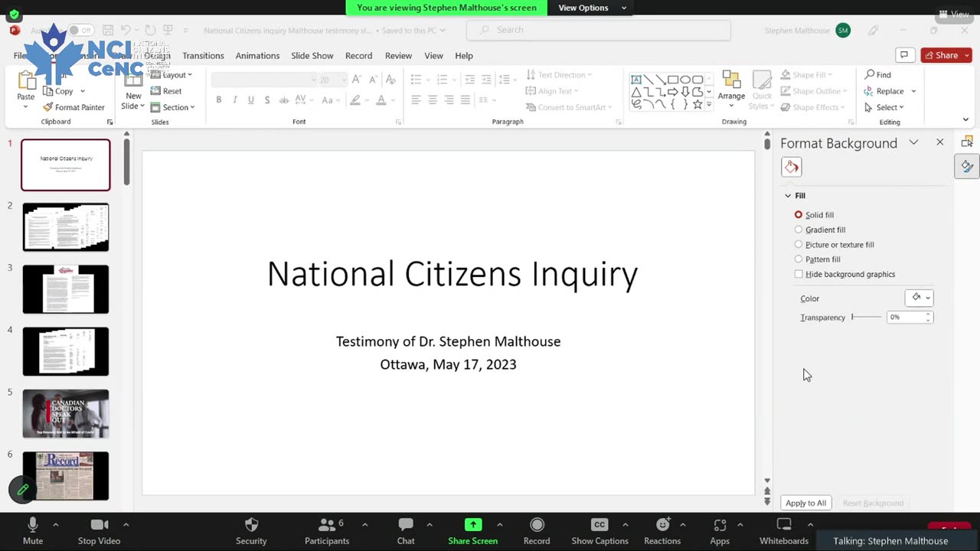Open the Review tab
This screenshot has width=980, height=551.
click(x=398, y=56)
